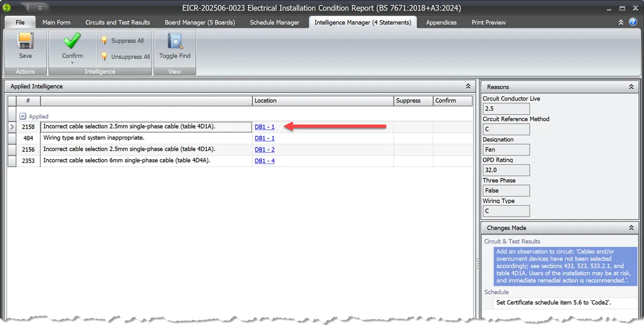The image size is (644, 325).
Task: Click the OPD Rating field showing 32.0
Action: pyautogui.click(x=505, y=169)
